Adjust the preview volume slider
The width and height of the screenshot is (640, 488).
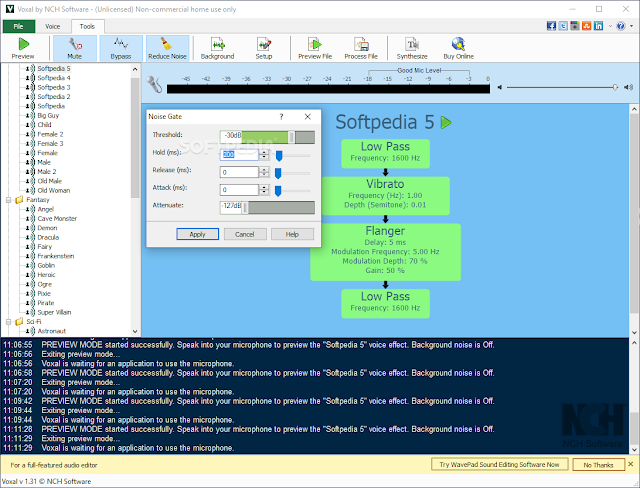pyautogui.click(x=615, y=87)
